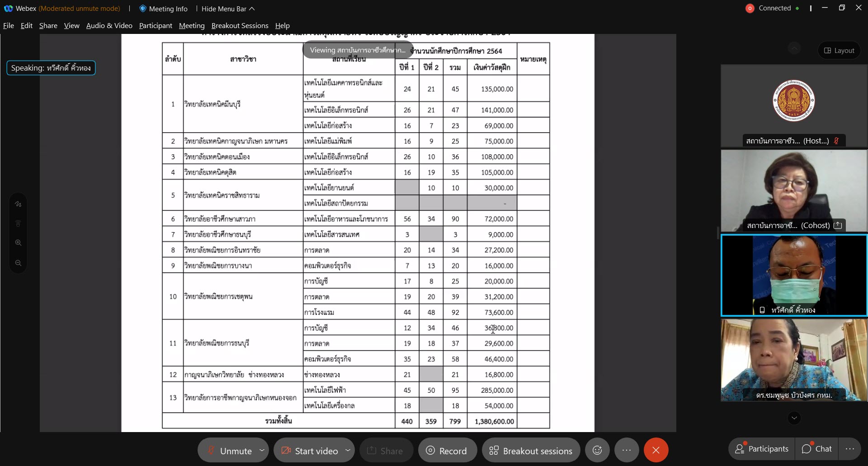
Task: Open the Layout options
Action: click(839, 50)
